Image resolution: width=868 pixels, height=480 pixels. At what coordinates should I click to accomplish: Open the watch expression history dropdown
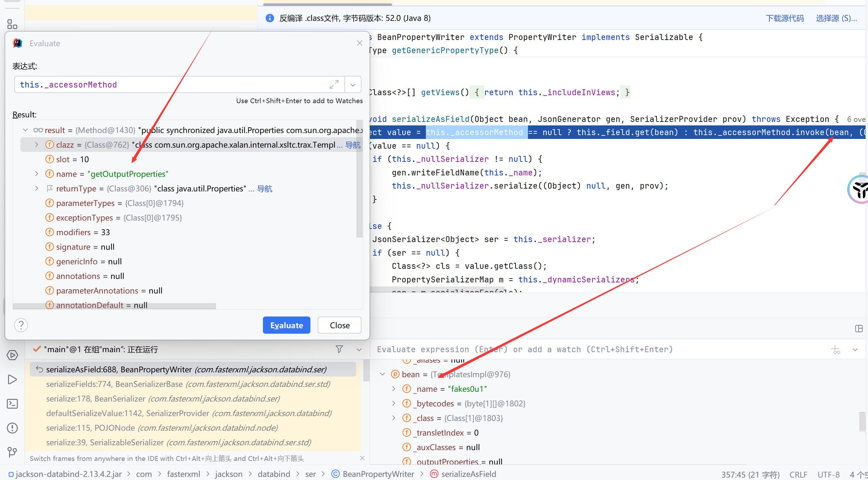point(855,349)
